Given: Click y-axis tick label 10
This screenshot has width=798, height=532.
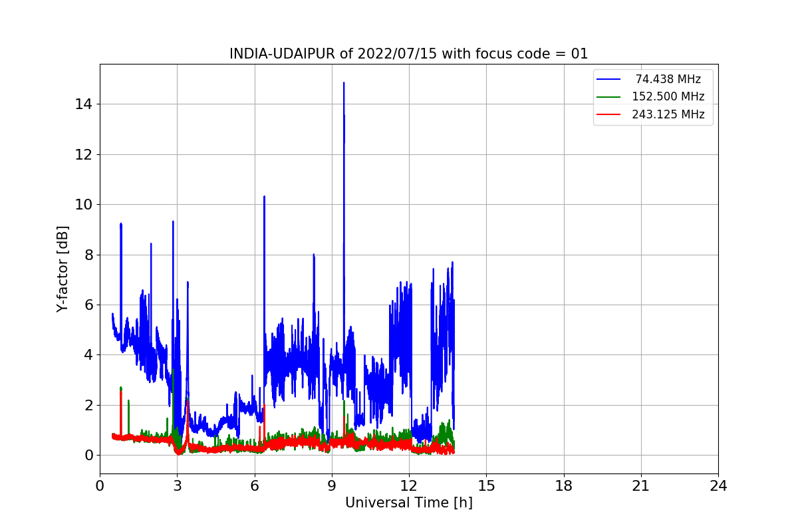Looking at the screenshot, I should click(84, 205).
